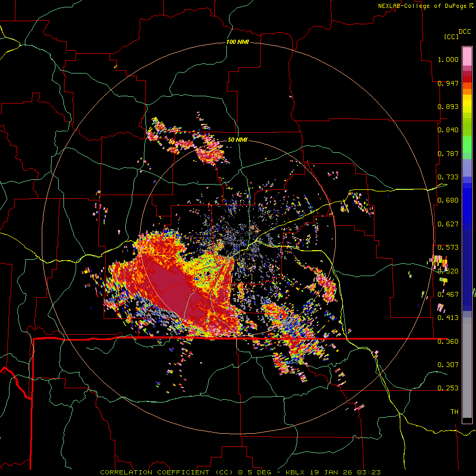Click the 0.627 scale value
Screen dimensions: 476x476
pyautogui.click(x=448, y=224)
